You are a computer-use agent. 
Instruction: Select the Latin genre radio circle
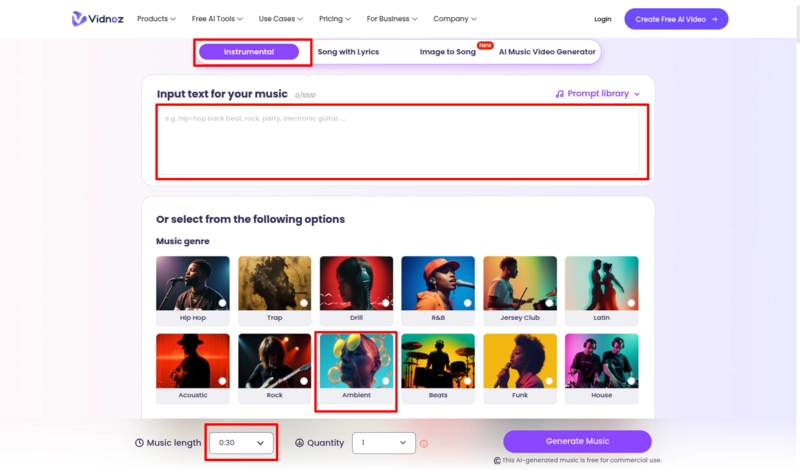pos(631,303)
